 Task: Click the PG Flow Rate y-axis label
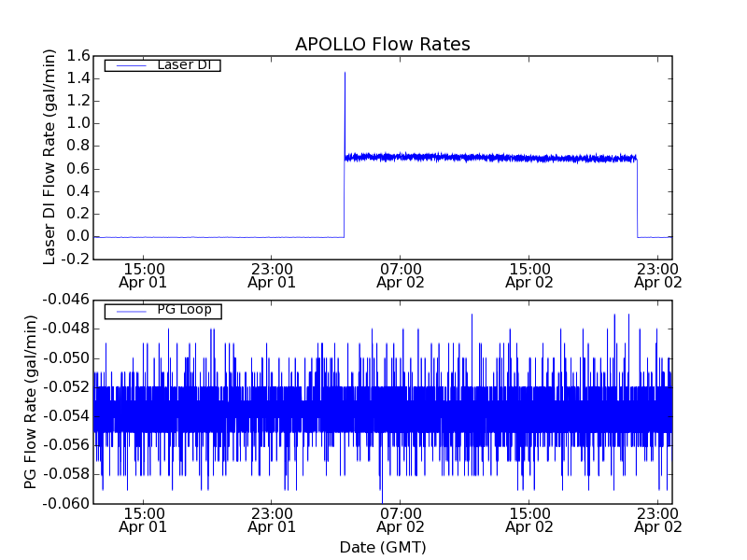pyautogui.click(x=31, y=401)
